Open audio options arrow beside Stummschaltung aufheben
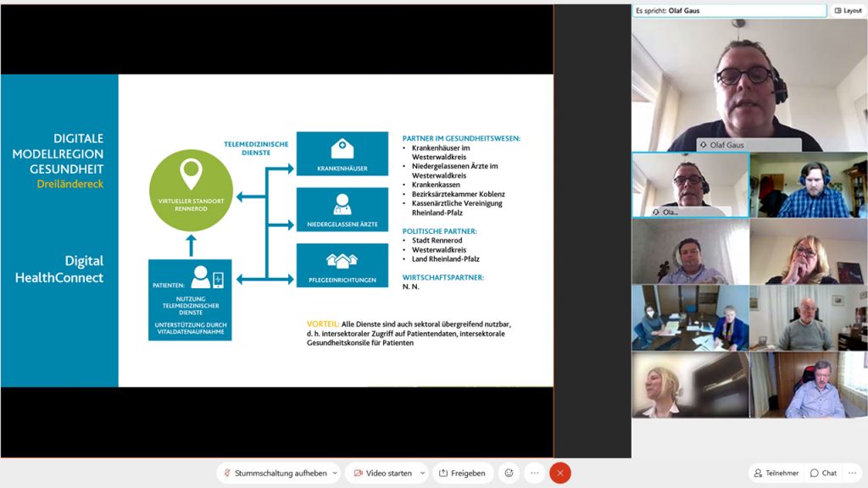The image size is (868, 488). [335, 473]
